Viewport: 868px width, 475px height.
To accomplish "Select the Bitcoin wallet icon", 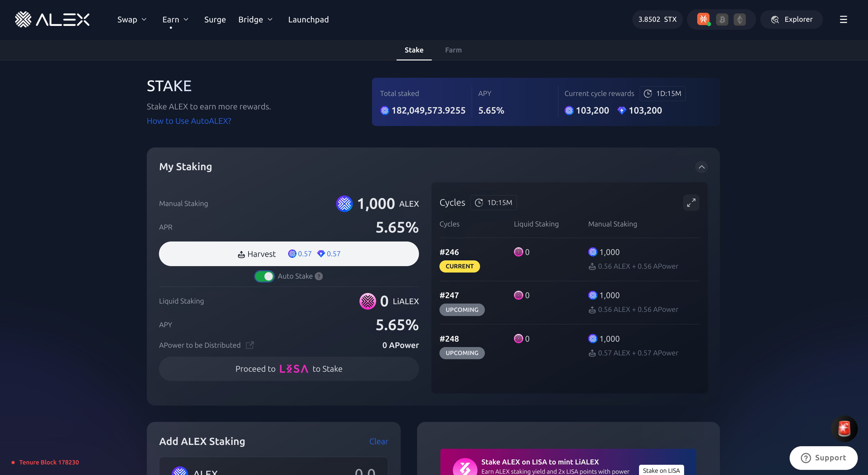I will [x=722, y=19].
